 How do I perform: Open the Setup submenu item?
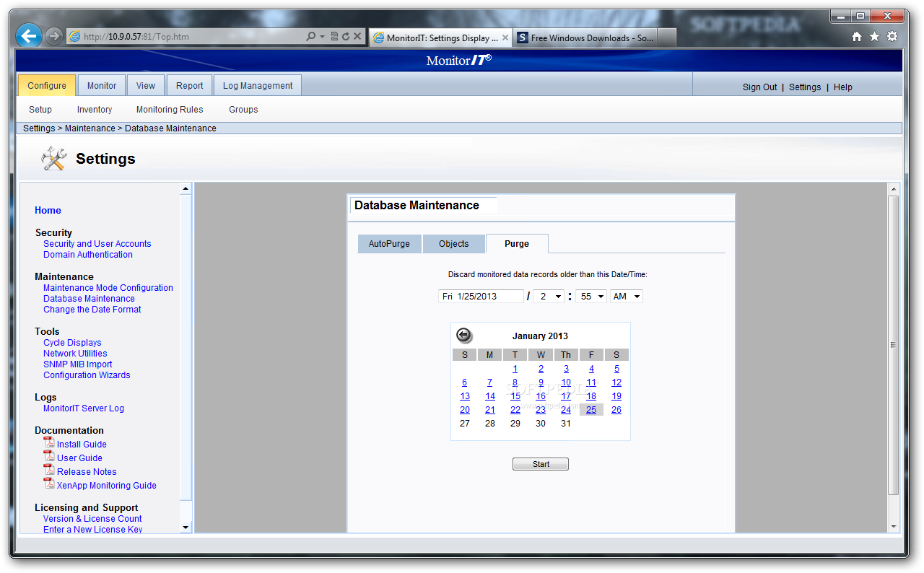tap(40, 110)
